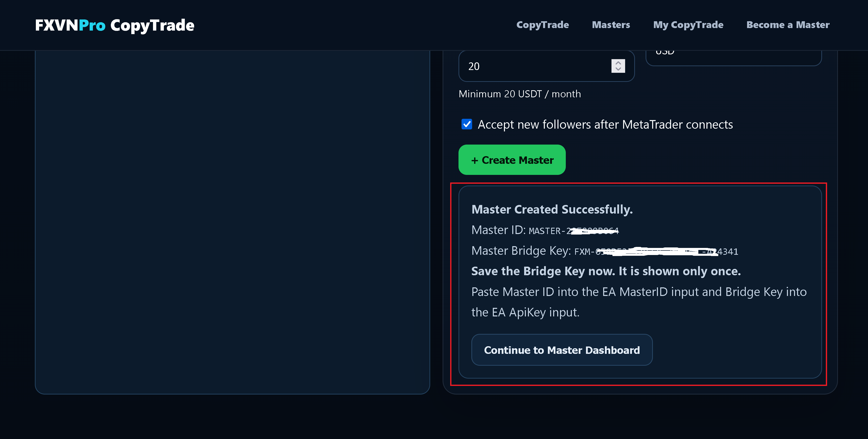Screen dimensions: 868x439
Task: Open Become a Master page
Action: pos(788,25)
